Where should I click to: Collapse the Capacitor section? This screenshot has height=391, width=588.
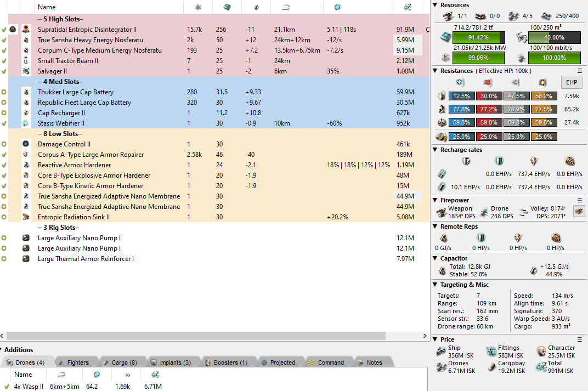pos(435,258)
